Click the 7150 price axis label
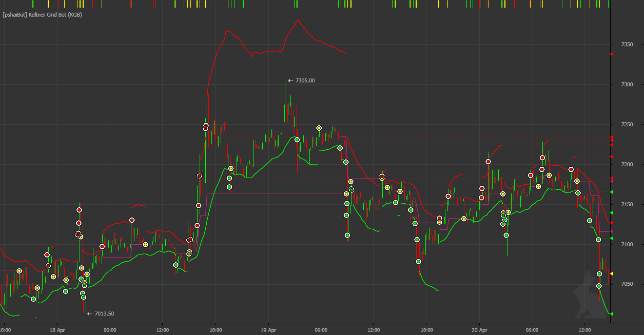The image size is (644, 335). click(627, 204)
